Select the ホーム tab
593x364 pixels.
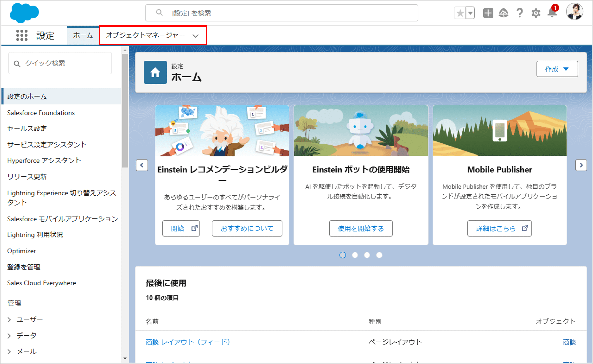(83, 35)
